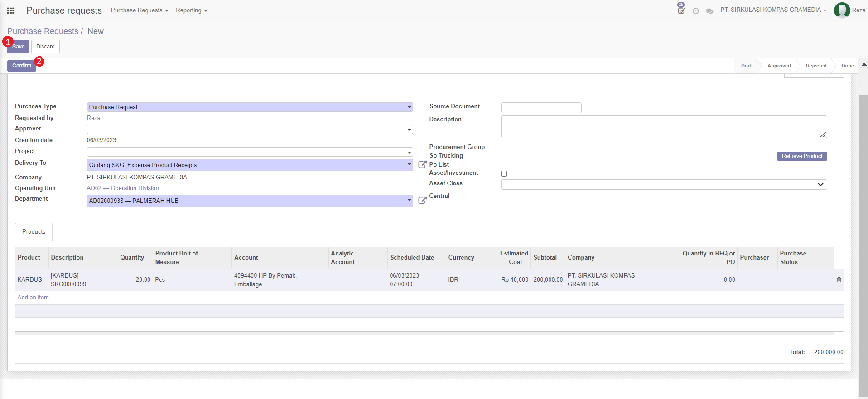Image resolution: width=868 pixels, height=399 pixels.
Task: Click the Add an item link
Action: click(x=33, y=298)
